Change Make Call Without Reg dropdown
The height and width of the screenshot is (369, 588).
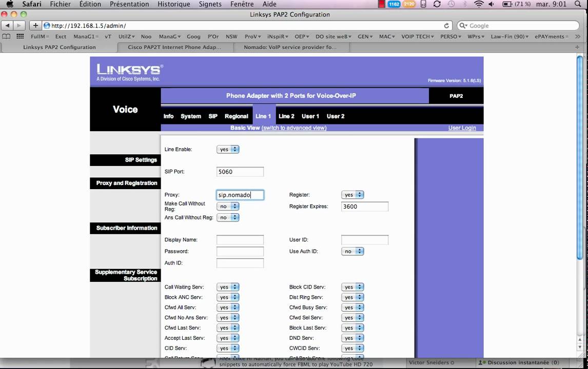(x=228, y=207)
